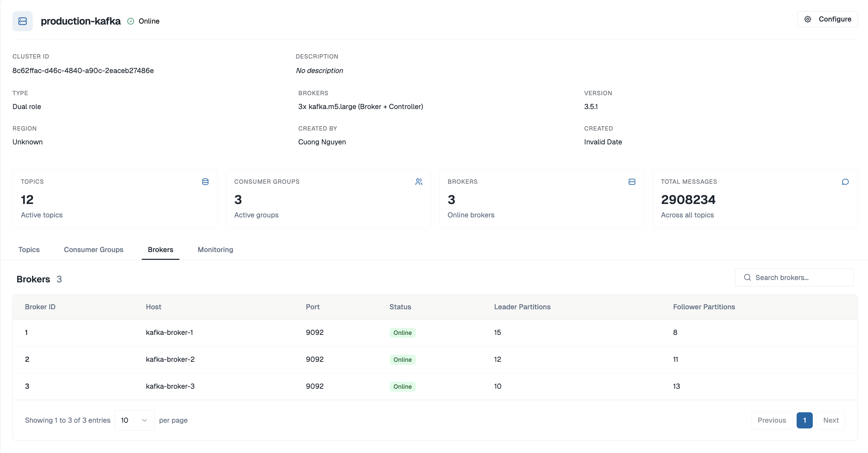This screenshot has height=453, width=868.
Task: Select page 1 in pagination
Action: pos(805,420)
